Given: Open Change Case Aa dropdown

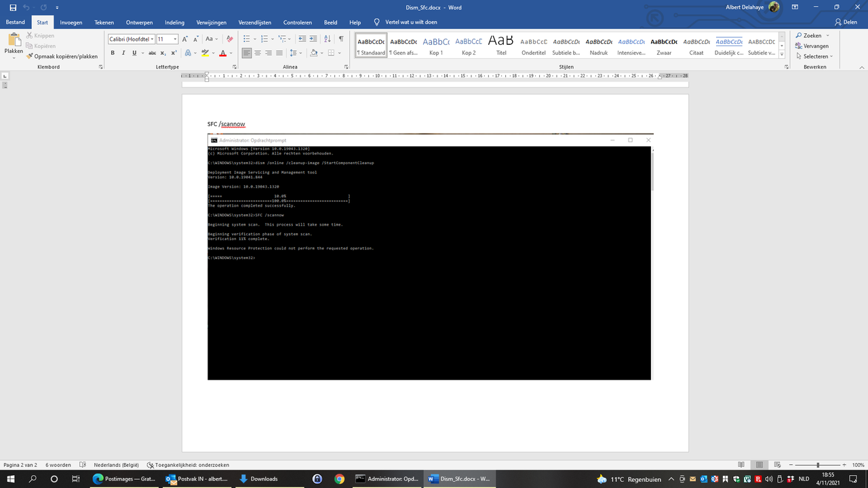Looking at the screenshot, I should pyautogui.click(x=212, y=39).
